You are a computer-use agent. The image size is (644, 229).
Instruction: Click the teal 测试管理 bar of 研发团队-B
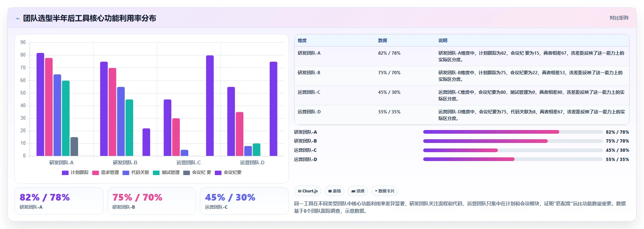click(x=129, y=128)
